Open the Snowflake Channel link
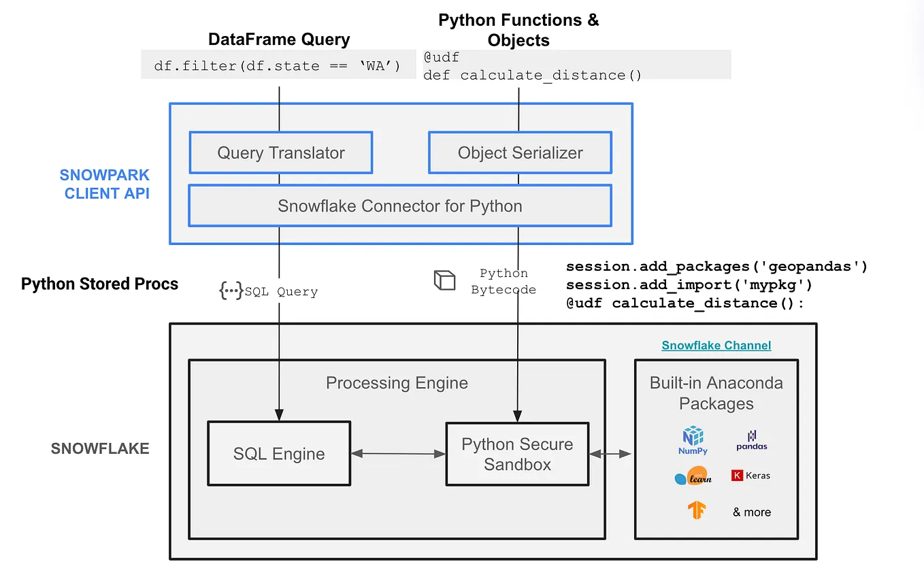Image resolution: width=924 pixels, height=581 pixels. [x=716, y=345]
